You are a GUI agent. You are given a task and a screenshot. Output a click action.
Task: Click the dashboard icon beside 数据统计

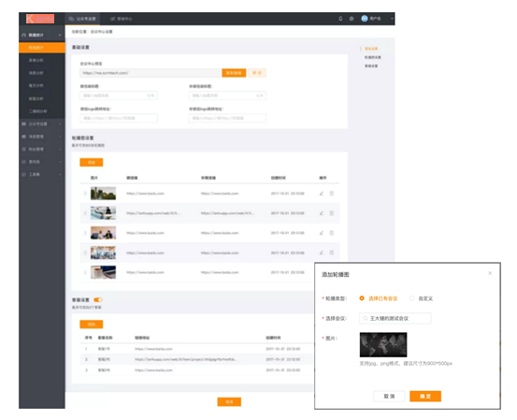click(23, 35)
